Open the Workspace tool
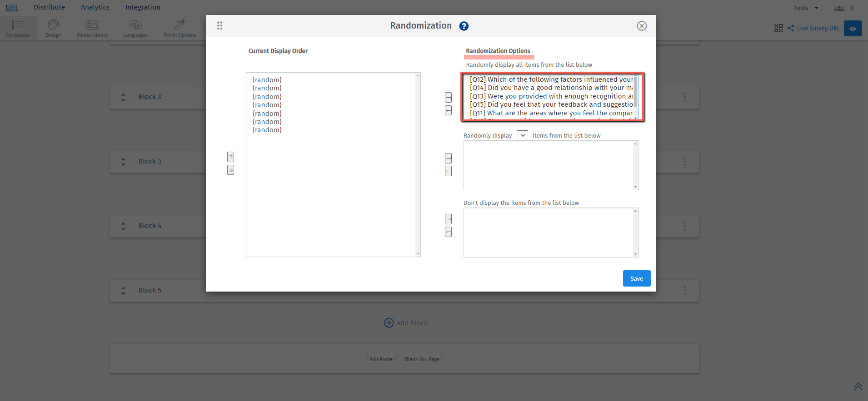 pyautogui.click(x=18, y=28)
